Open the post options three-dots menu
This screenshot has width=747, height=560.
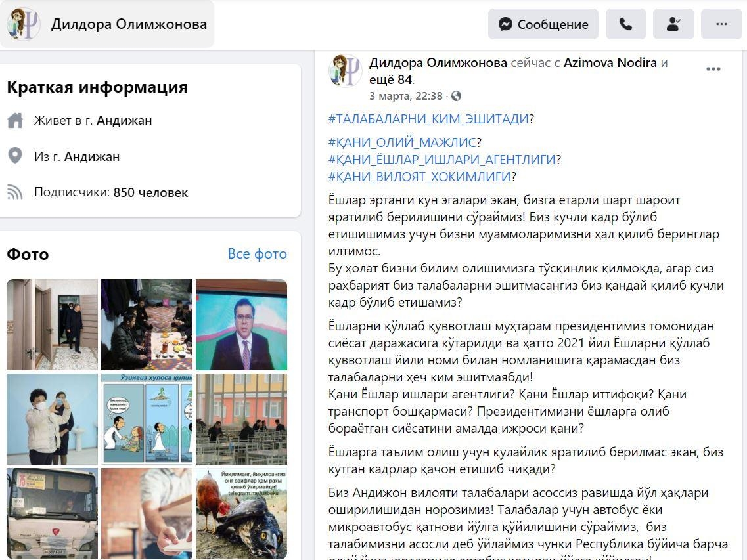click(713, 69)
